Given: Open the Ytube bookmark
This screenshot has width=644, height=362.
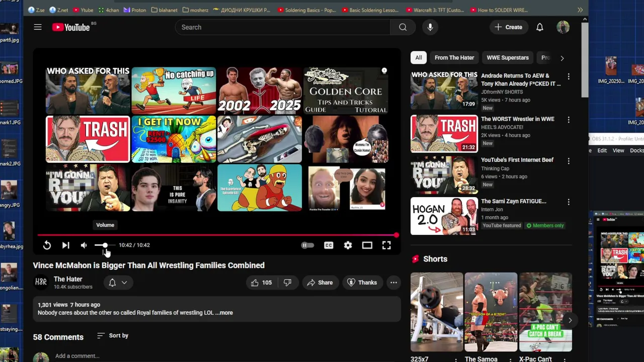Looking at the screenshot, I should pyautogui.click(x=83, y=10).
